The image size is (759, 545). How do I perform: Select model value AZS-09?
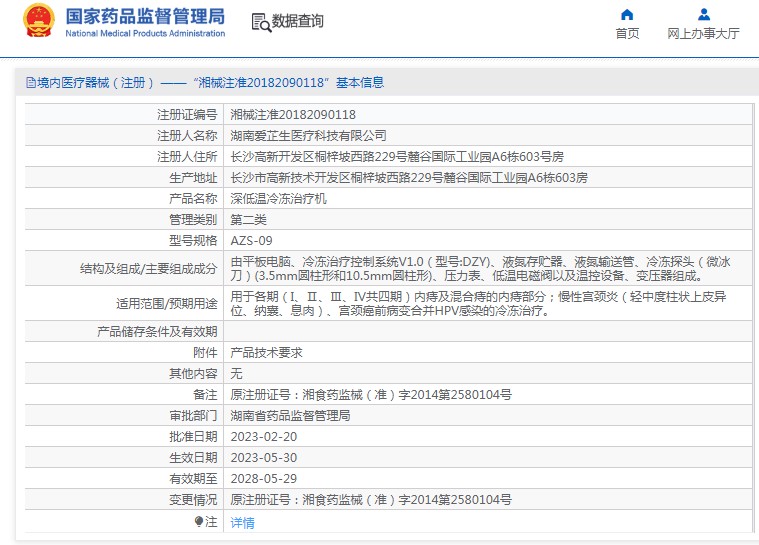click(251, 241)
